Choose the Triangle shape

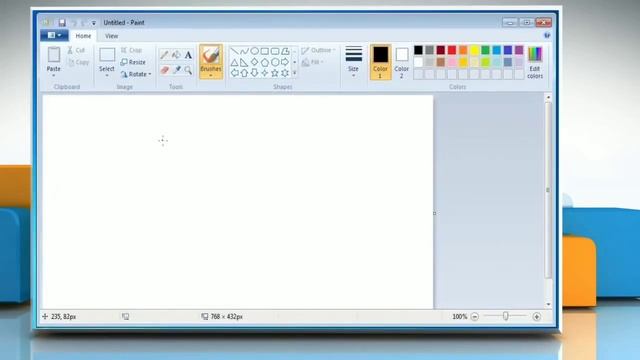(x=234, y=62)
